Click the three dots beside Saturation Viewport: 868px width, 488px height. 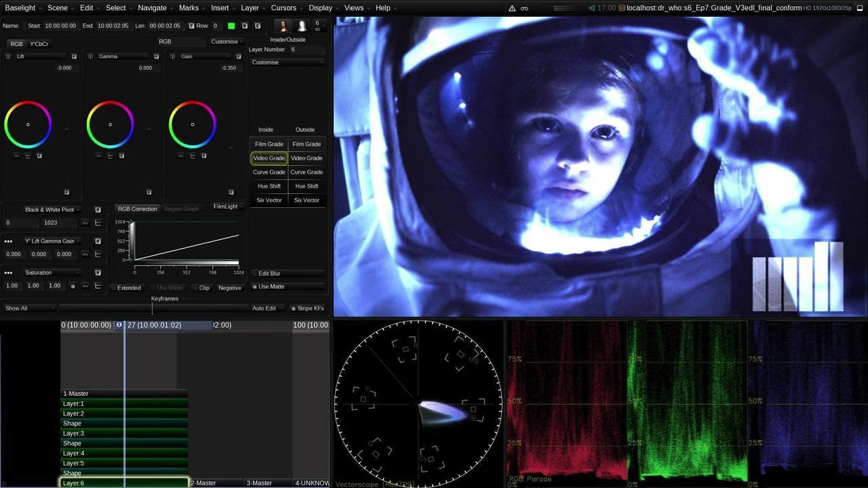point(8,272)
